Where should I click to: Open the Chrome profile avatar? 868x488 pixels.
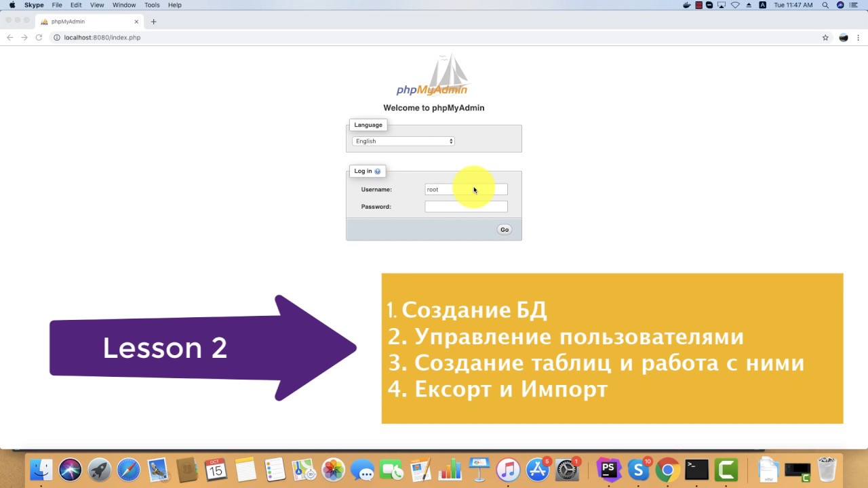(x=844, y=38)
